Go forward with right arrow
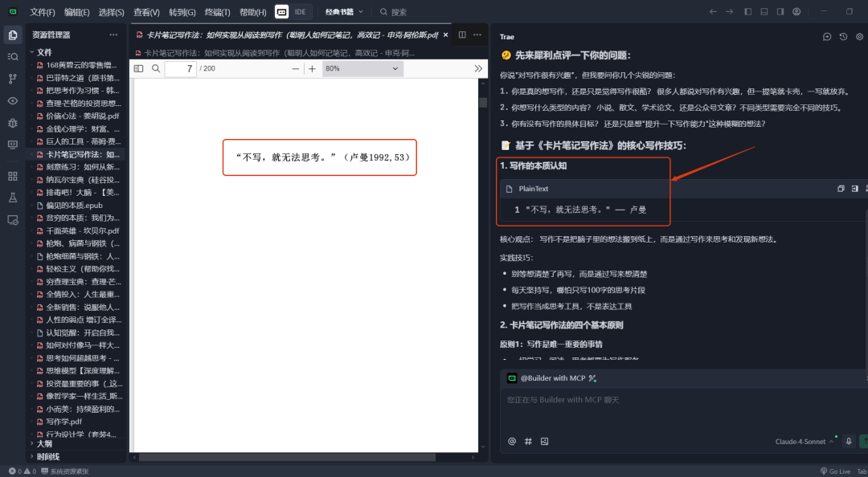 (729, 11)
